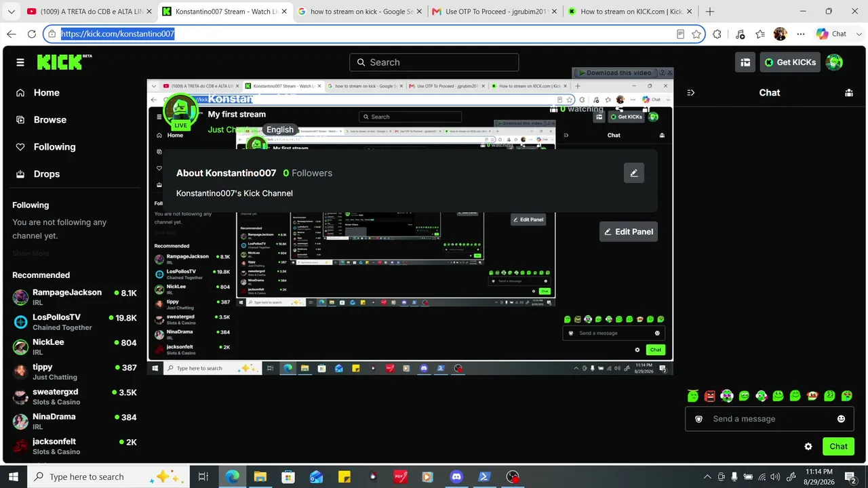Open the emoji picker in message box

click(x=842, y=419)
